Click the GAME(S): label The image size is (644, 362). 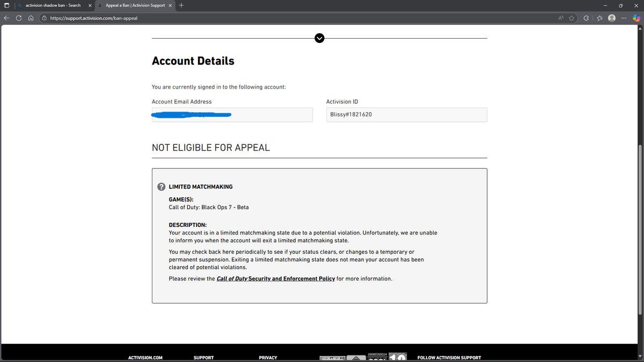coord(181,199)
